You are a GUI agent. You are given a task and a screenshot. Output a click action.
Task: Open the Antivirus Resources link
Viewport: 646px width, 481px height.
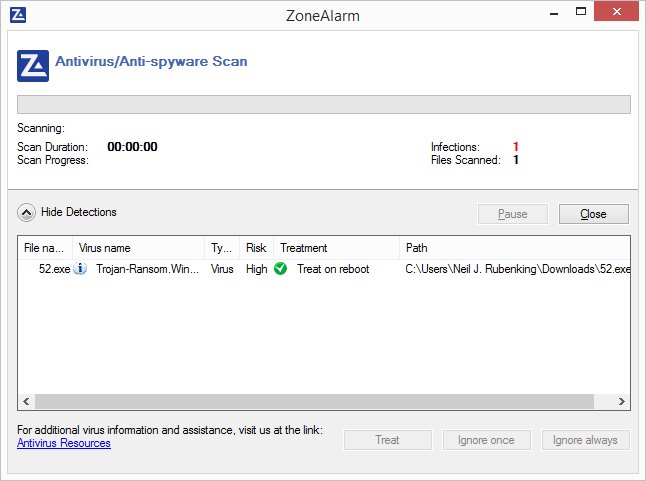pyautogui.click(x=64, y=443)
